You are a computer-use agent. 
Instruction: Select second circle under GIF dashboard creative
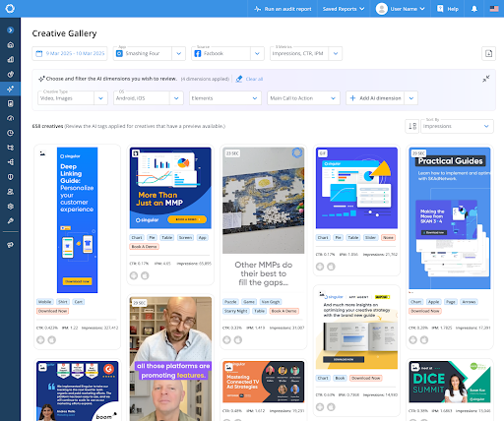tap(331, 267)
